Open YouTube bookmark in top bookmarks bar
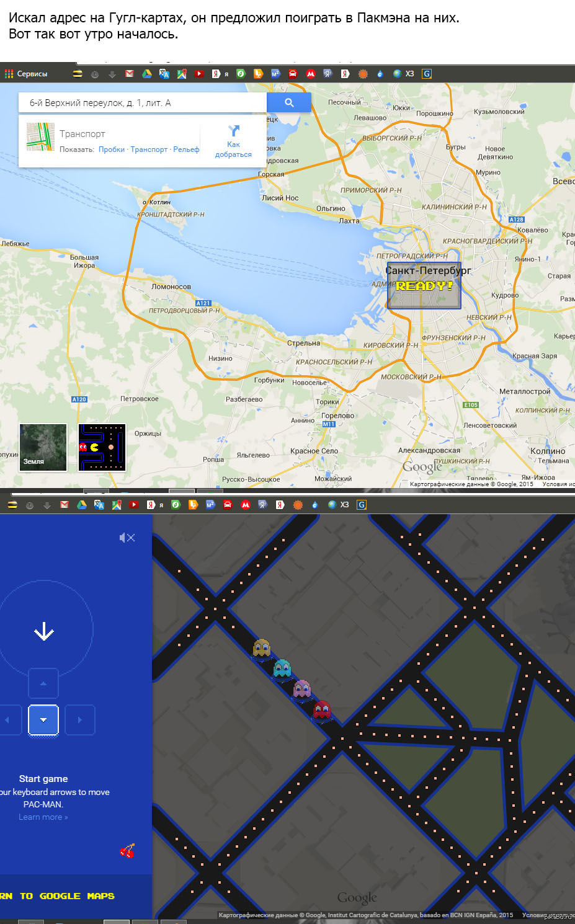Screen dimensions: 575x924 pos(199,74)
